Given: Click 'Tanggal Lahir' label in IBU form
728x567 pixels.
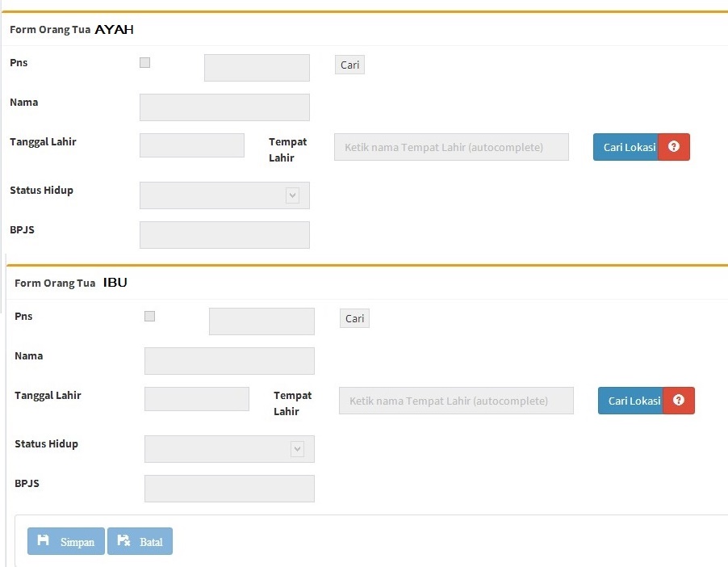Looking at the screenshot, I should [x=48, y=396].
